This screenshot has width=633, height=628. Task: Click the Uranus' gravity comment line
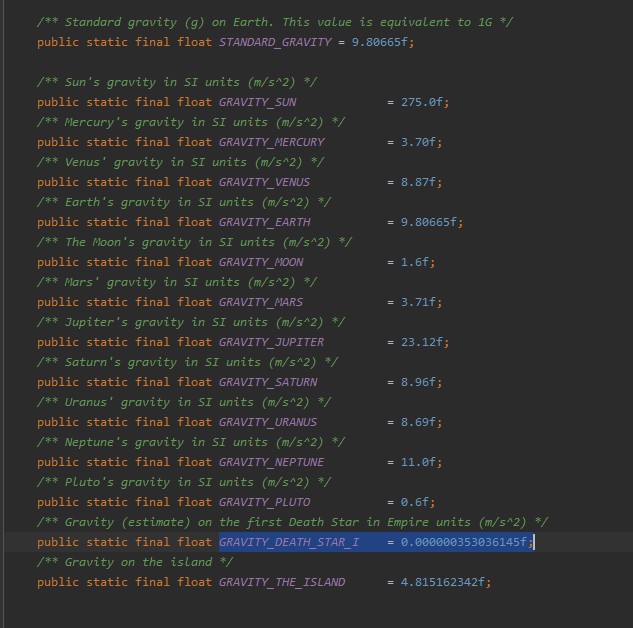184,402
